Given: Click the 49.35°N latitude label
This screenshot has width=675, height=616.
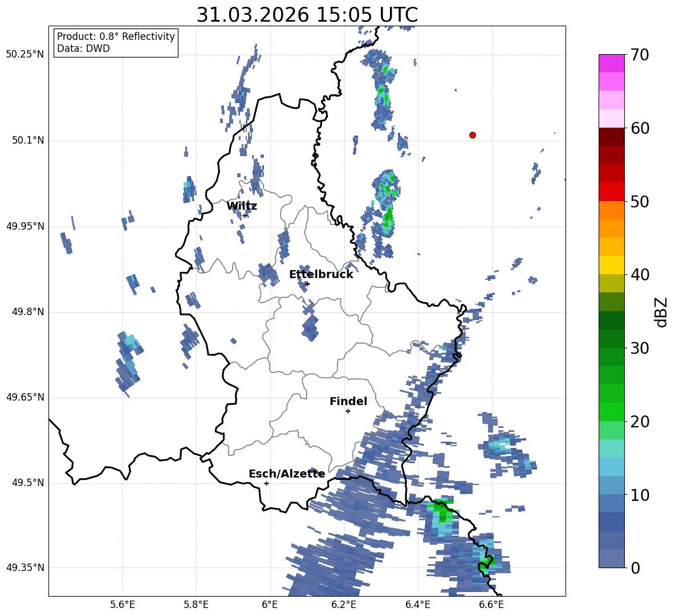Looking at the screenshot, I should [x=25, y=568].
